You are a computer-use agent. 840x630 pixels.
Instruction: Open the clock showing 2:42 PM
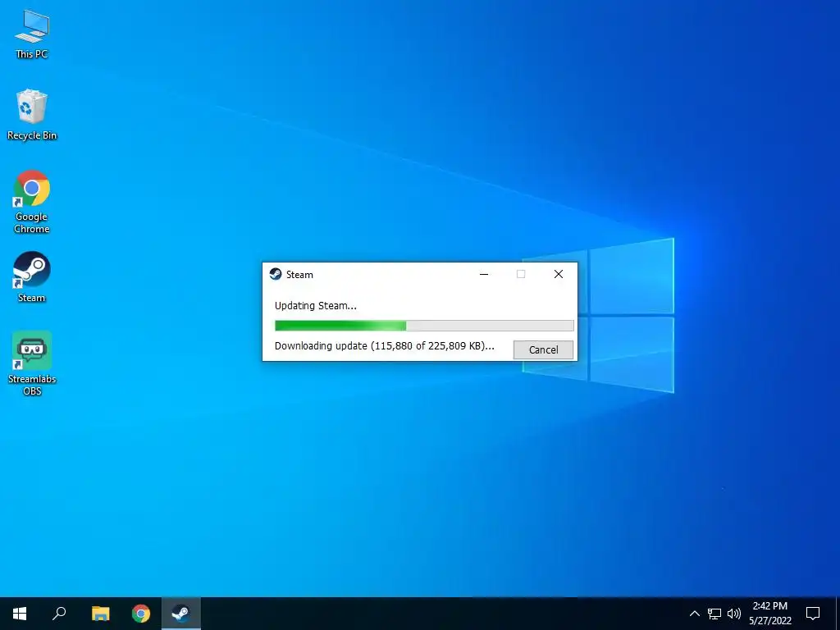[769, 614]
